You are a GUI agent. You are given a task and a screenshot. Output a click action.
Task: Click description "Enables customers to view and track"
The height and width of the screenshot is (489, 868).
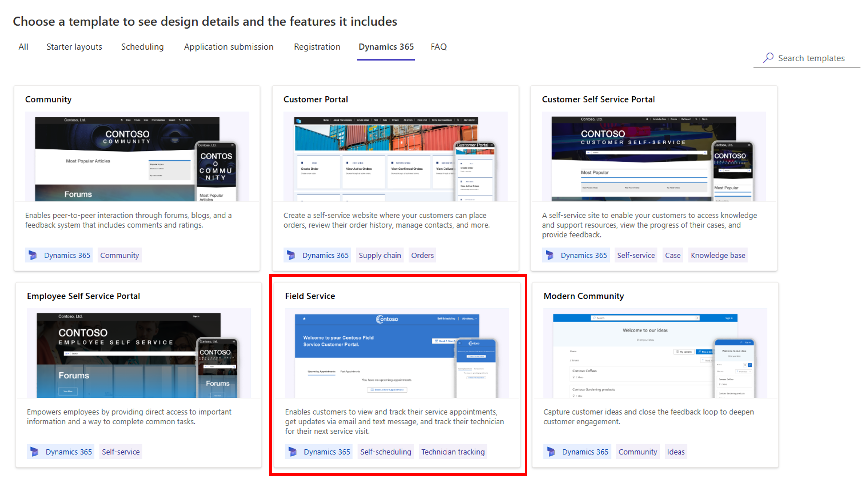click(x=395, y=421)
